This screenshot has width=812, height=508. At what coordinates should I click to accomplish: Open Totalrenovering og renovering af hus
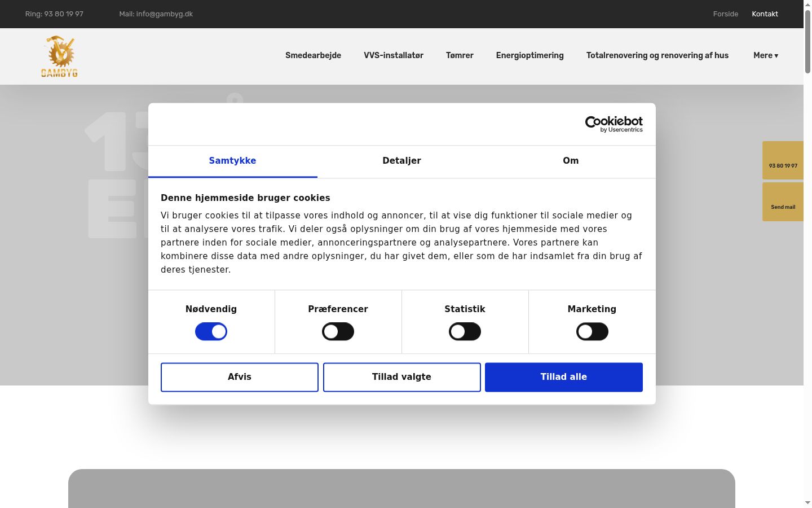(657, 55)
